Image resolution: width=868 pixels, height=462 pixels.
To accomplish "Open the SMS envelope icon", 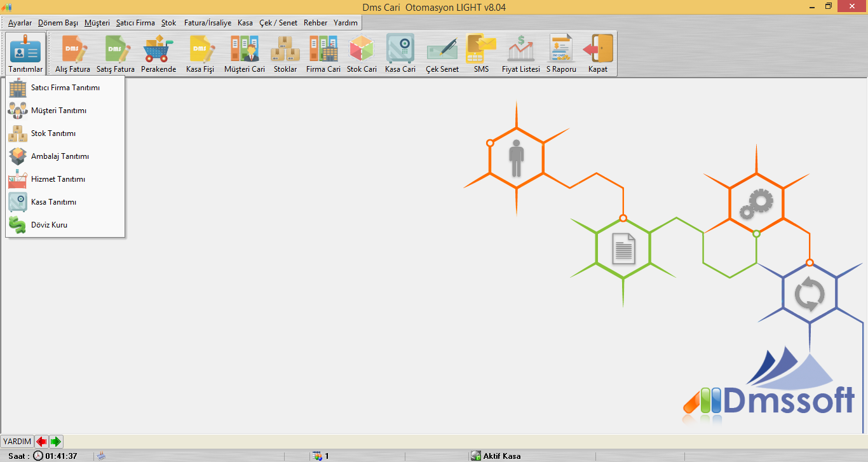I will tap(481, 50).
